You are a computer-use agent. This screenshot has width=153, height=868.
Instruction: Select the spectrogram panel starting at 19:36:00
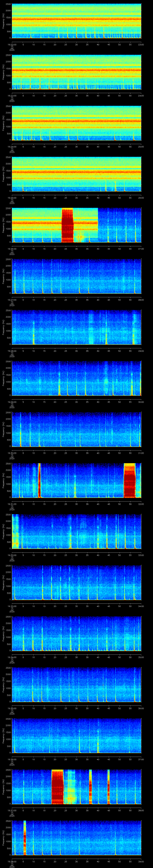tap(76, 736)
